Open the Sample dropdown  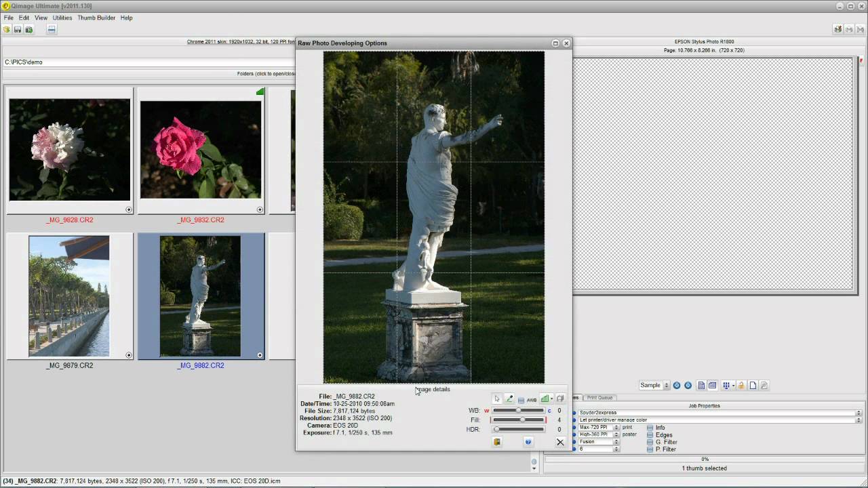pos(654,386)
